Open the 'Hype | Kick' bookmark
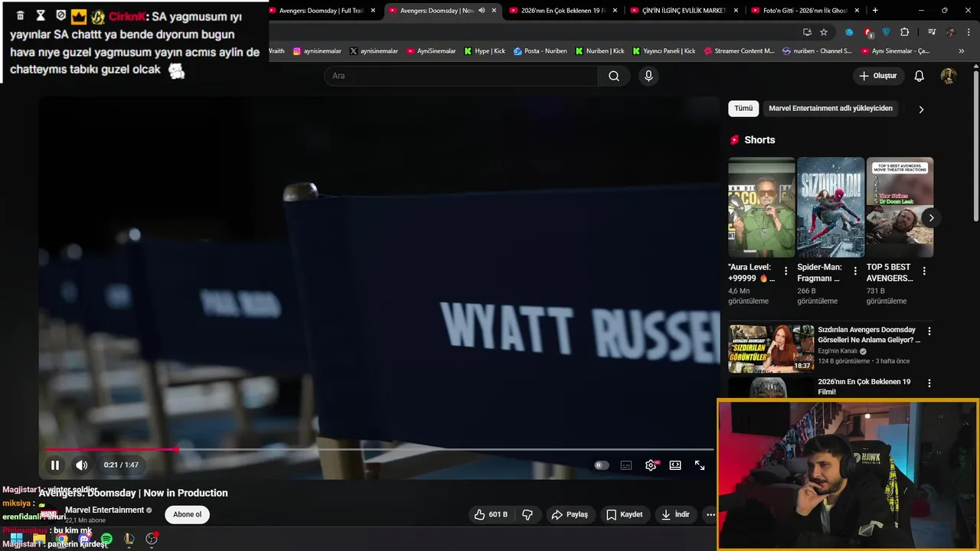The height and width of the screenshot is (551, 980). point(485,51)
